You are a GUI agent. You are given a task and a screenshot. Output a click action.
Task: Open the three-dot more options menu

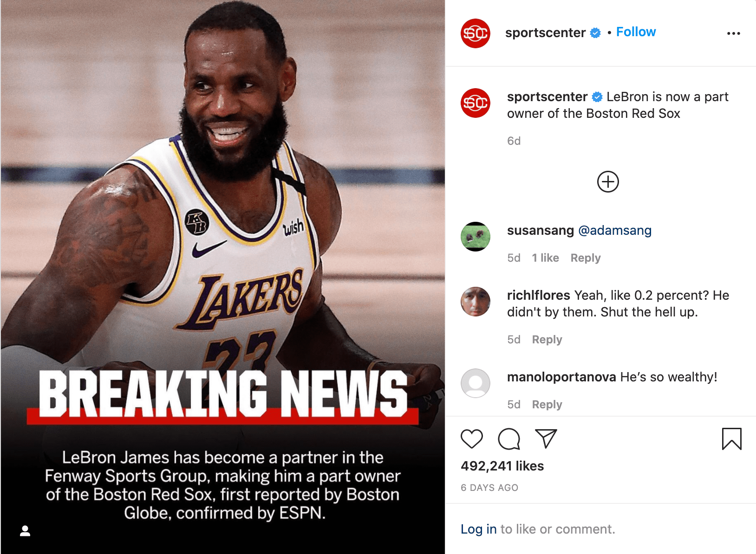[734, 33]
